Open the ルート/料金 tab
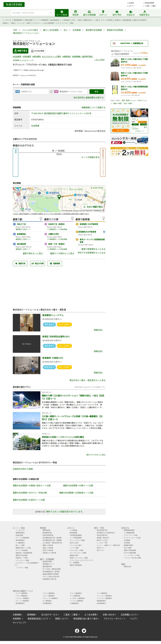This screenshot has width=161, height=644. click(62, 13)
